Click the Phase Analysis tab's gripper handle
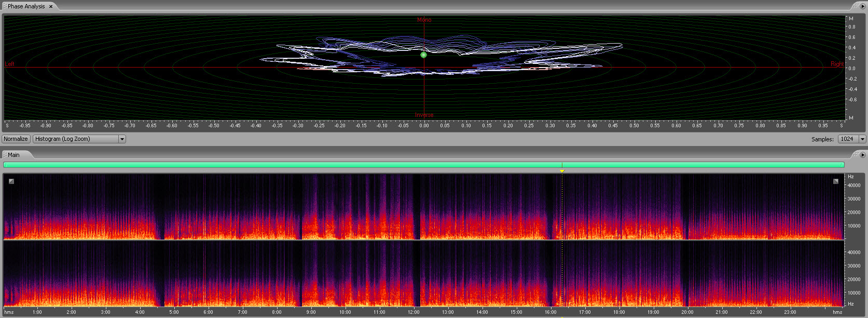The image size is (868, 318). (5, 7)
